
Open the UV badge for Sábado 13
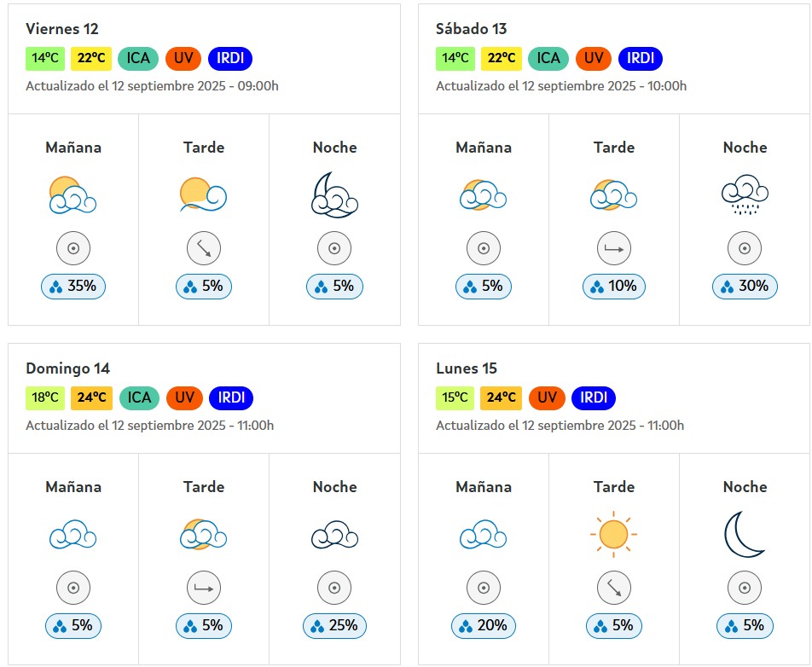[594, 59]
